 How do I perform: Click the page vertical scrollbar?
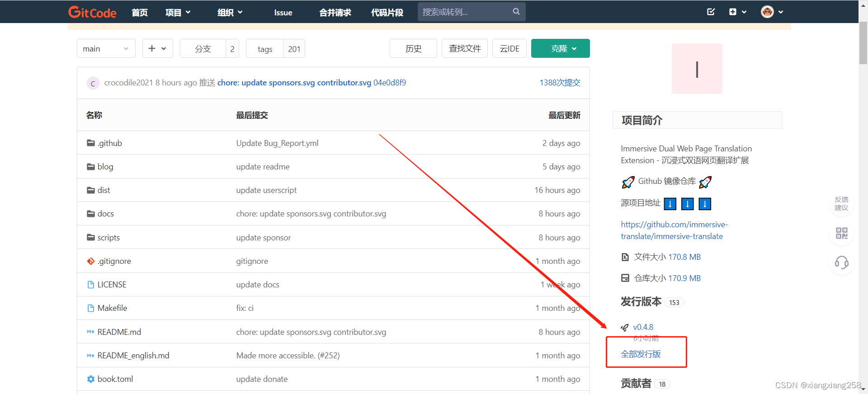click(x=863, y=43)
